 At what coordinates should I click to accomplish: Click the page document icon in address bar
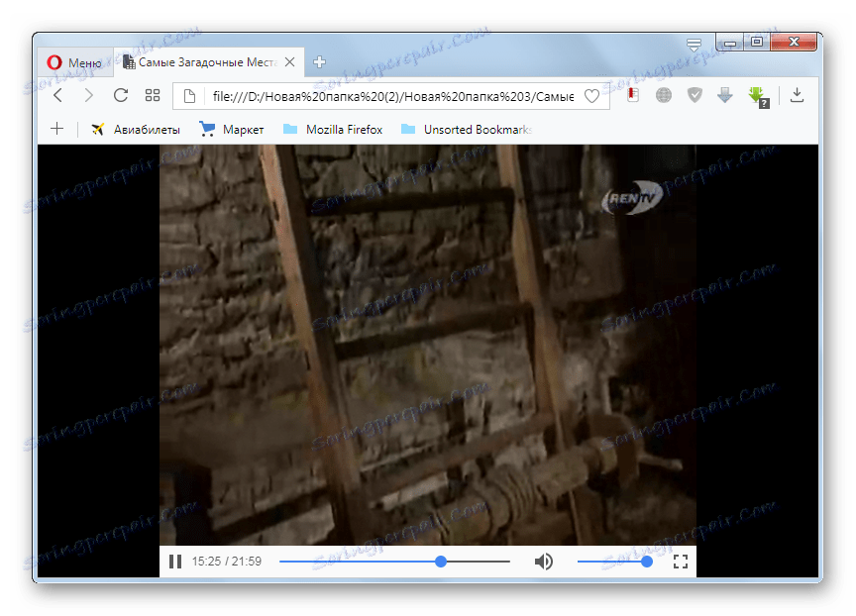[189, 97]
